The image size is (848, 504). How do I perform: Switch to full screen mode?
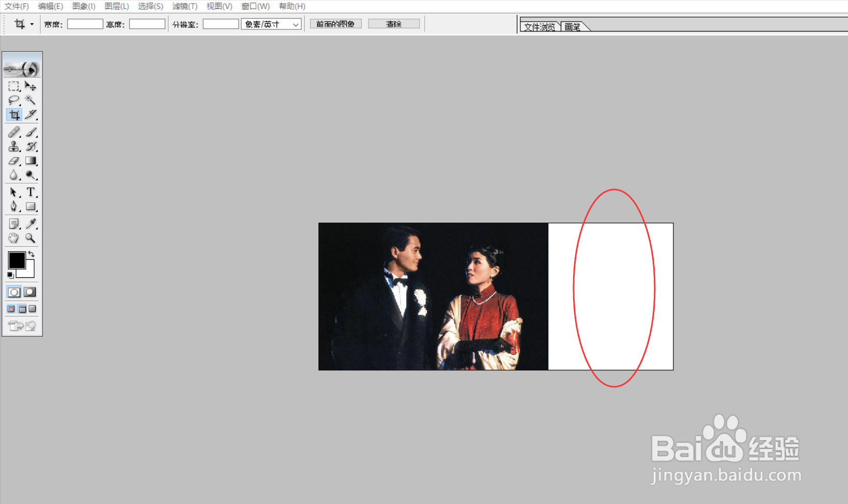pos(33,309)
